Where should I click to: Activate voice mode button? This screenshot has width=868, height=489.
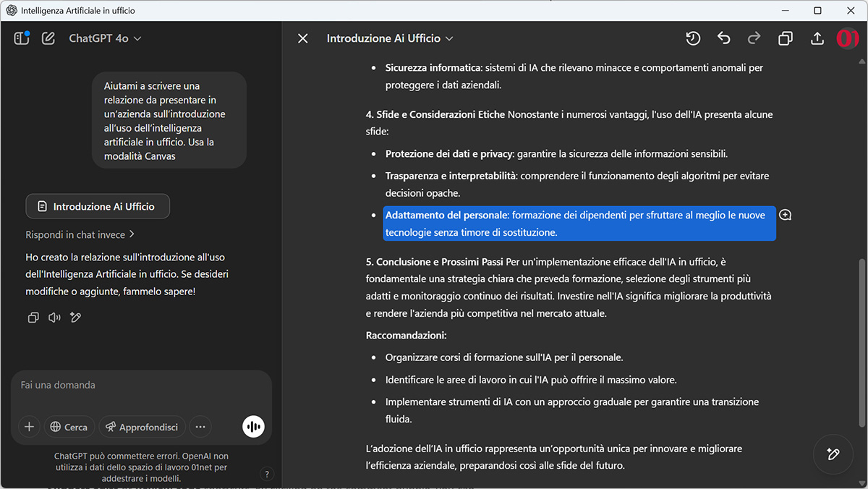tap(253, 427)
